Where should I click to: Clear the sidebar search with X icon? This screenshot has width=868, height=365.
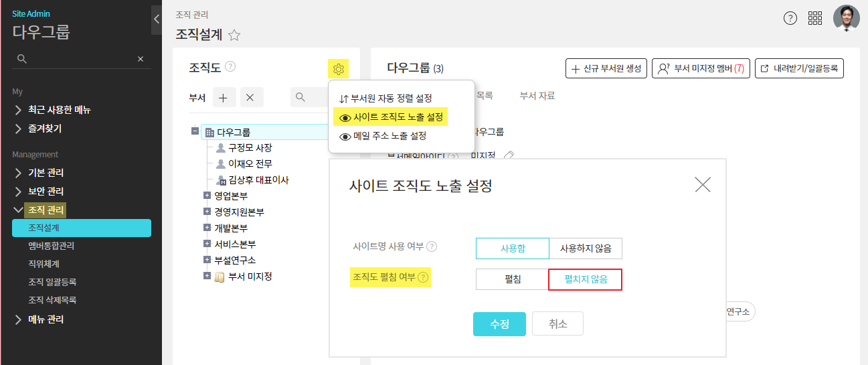pyautogui.click(x=141, y=59)
